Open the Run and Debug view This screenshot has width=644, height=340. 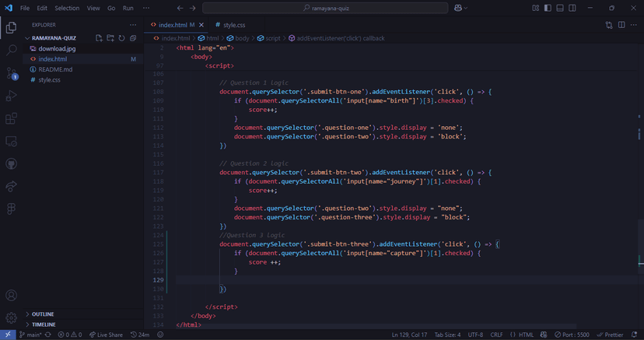[x=11, y=96]
